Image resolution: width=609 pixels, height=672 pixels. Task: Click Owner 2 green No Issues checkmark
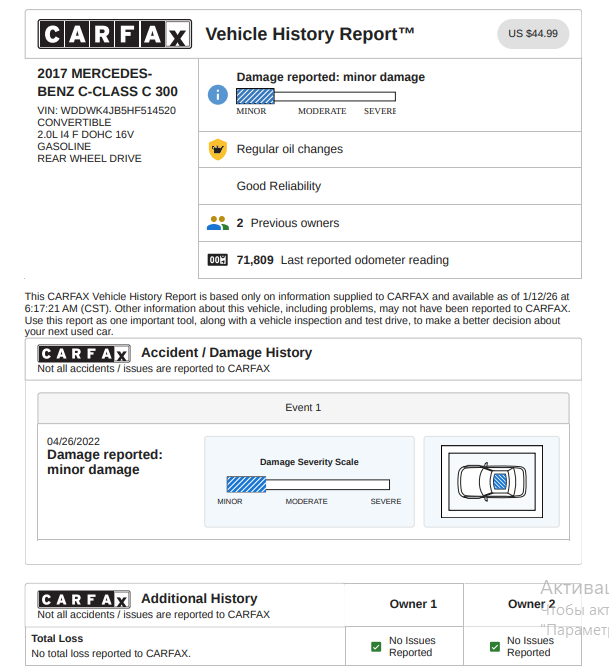click(x=494, y=647)
